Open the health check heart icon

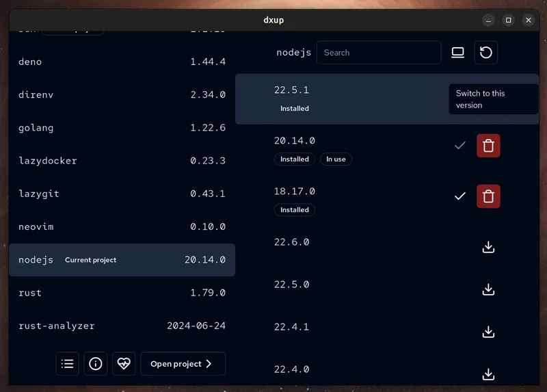click(124, 364)
